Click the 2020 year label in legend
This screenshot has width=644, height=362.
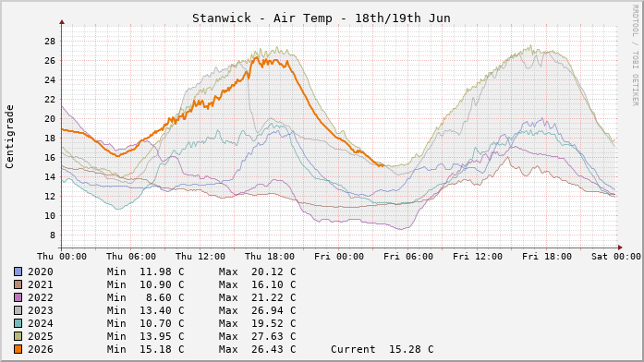coord(41,271)
